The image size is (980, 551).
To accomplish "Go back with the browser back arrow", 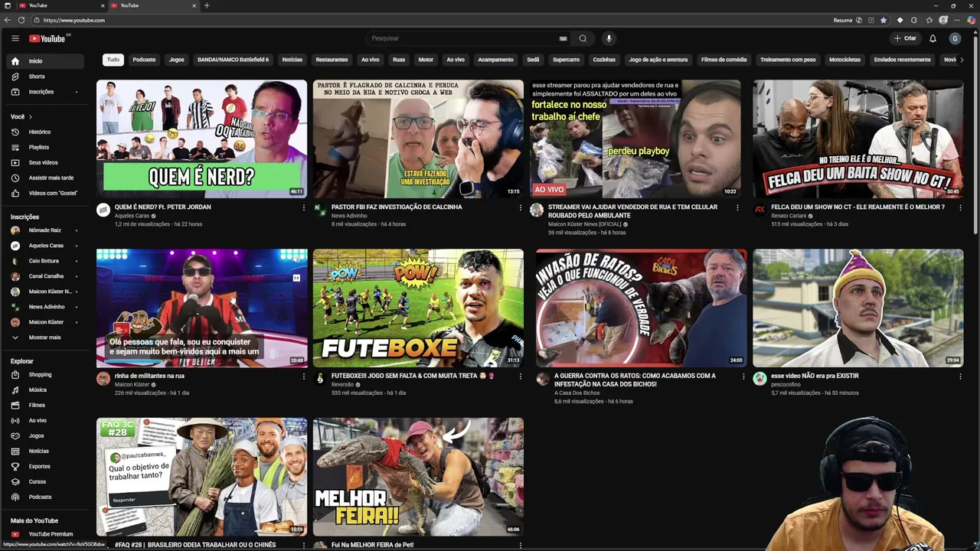I will (x=8, y=20).
